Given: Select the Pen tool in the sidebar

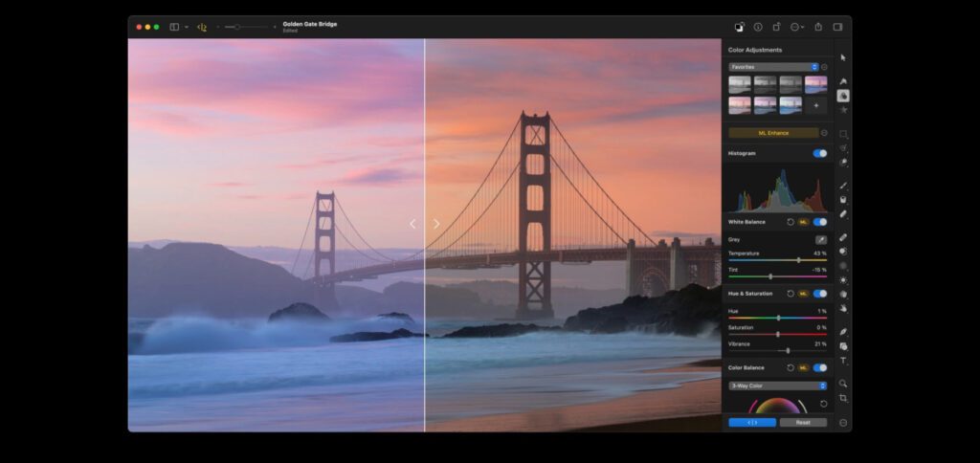Looking at the screenshot, I should pos(843,332).
